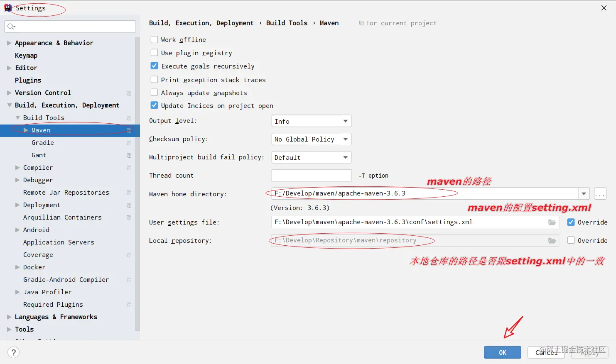Open the Output level dropdown
The image size is (616, 364).
point(312,121)
